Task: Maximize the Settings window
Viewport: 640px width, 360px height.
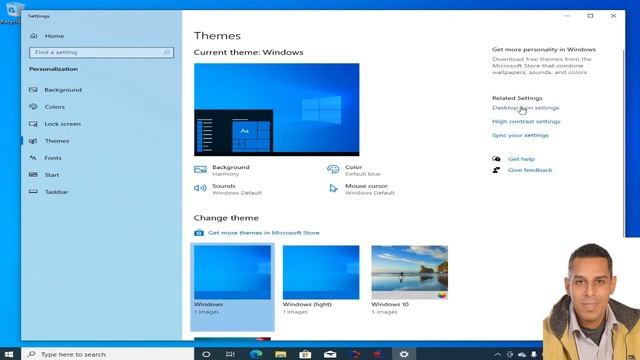Action: point(590,16)
